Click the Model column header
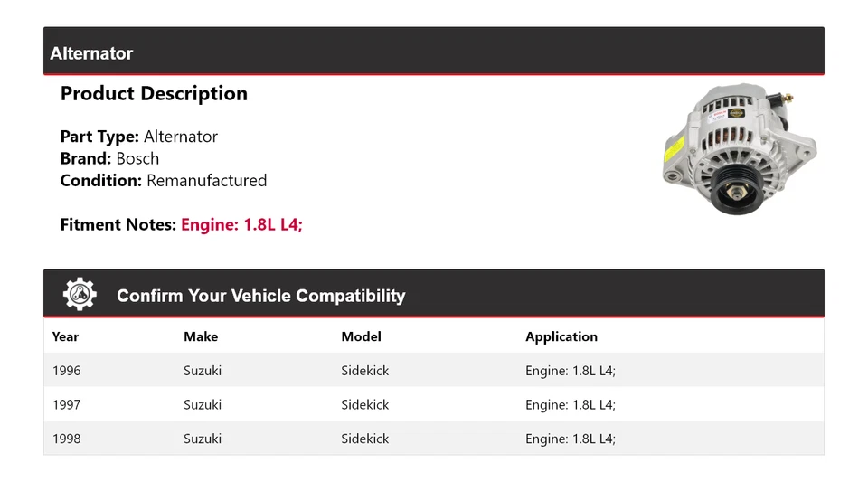This screenshot has width=868, height=482. [361, 336]
